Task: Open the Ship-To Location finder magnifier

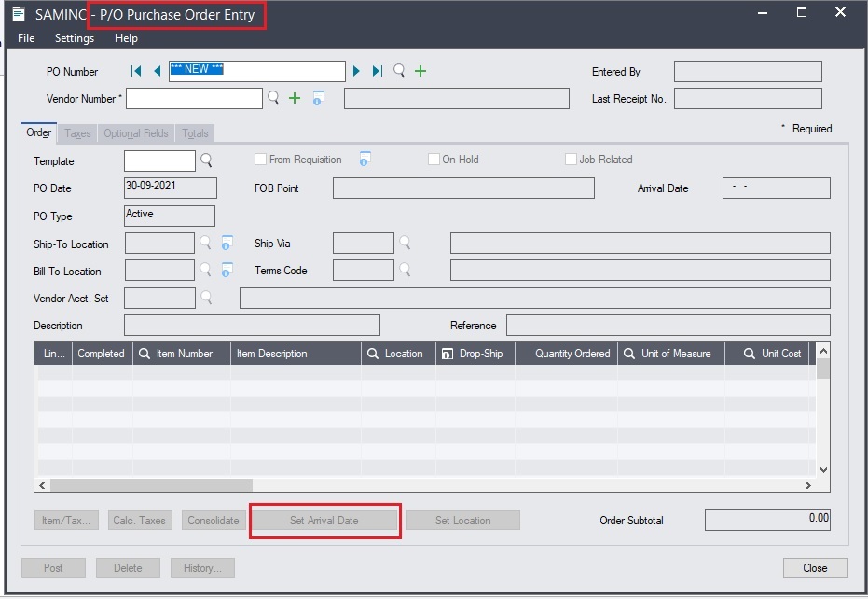Action: pyautogui.click(x=205, y=243)
